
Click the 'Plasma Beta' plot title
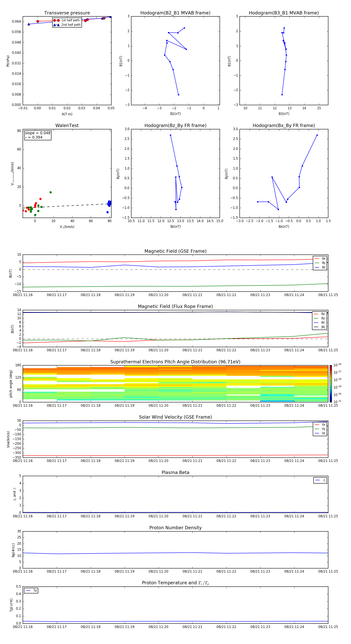tap(175, 472)
